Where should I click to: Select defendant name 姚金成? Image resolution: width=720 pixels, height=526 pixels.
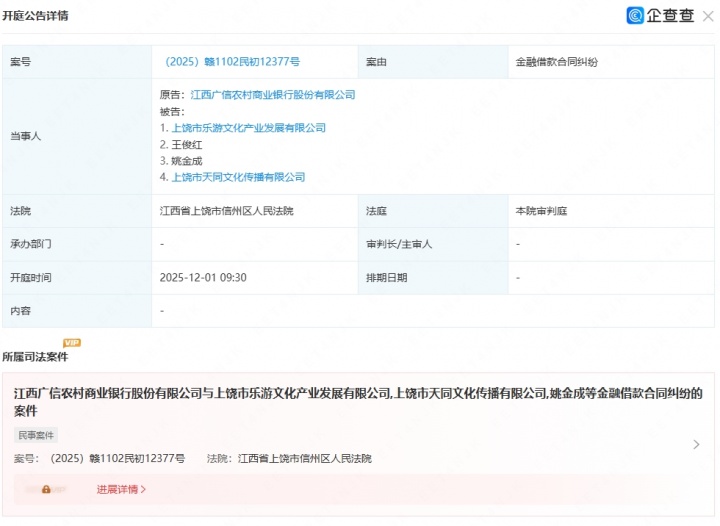(187, 161)
